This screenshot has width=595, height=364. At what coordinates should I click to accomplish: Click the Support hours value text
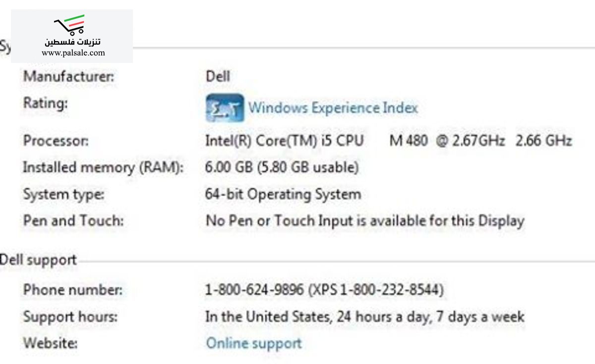click(x=365, y=316)
